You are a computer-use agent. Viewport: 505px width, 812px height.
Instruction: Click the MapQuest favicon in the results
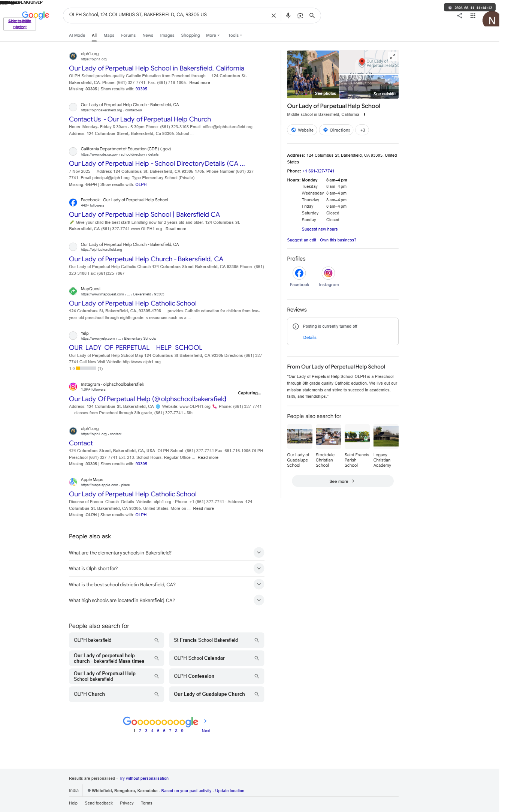73,291
